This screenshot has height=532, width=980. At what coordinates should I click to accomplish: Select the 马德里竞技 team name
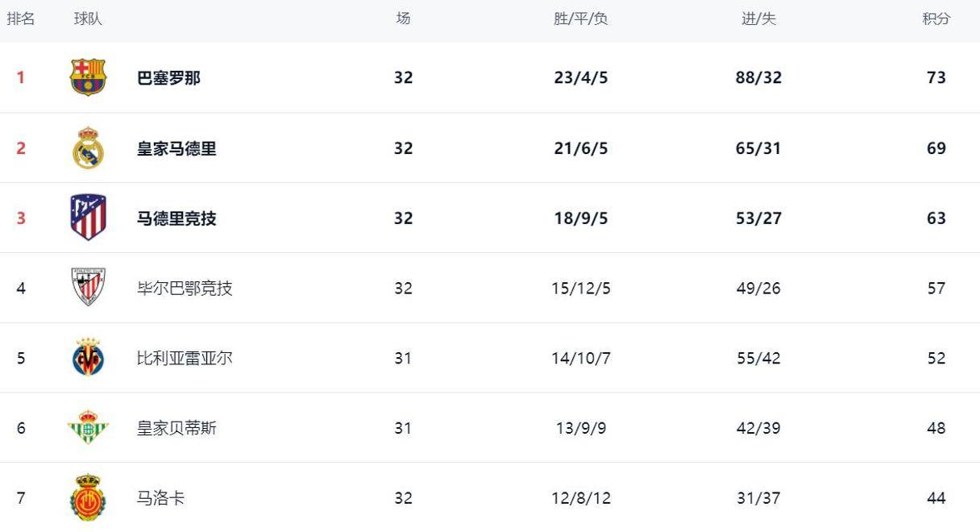[176, 218]
